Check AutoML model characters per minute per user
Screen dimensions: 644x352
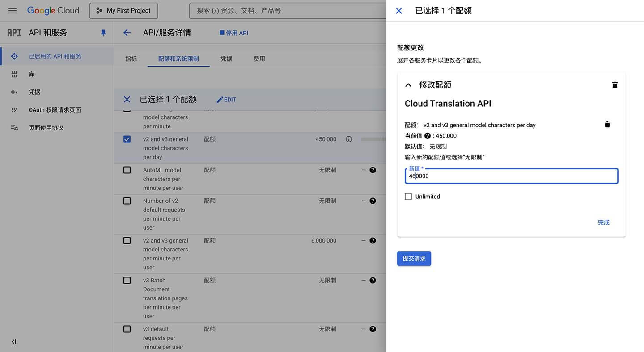(x=127, y=170)
